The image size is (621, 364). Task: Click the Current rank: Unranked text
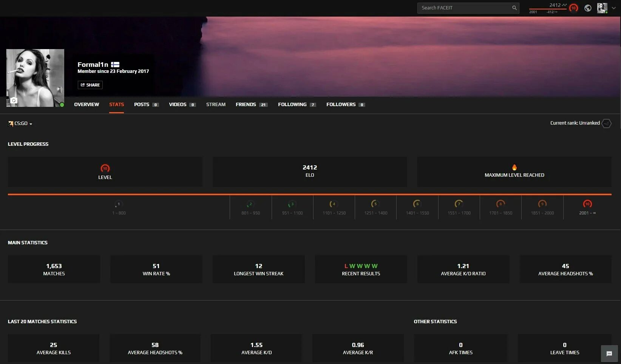point(575,123)
